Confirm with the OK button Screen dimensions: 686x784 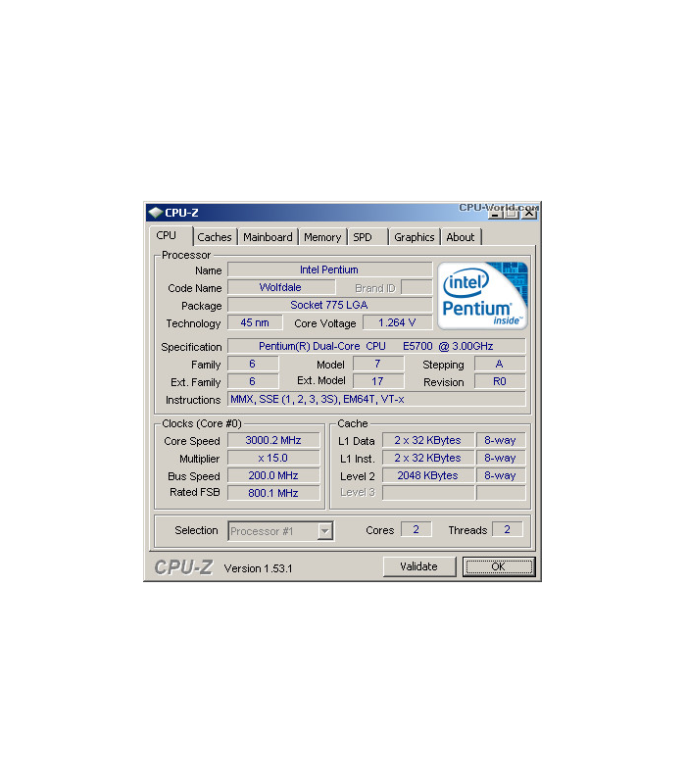coord(499,566)
